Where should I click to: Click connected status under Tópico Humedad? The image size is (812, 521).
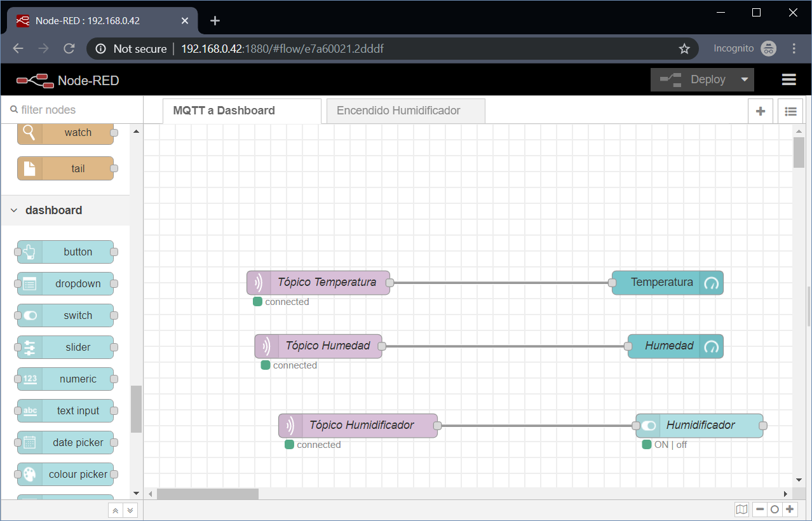(295, 365)
